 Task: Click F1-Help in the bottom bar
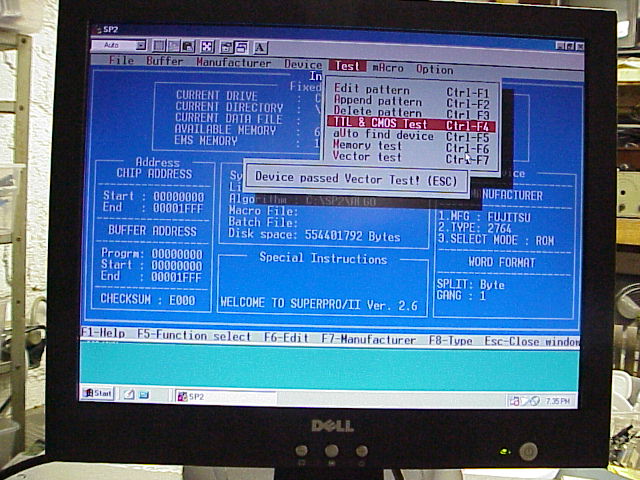click(x=103, y=333)
